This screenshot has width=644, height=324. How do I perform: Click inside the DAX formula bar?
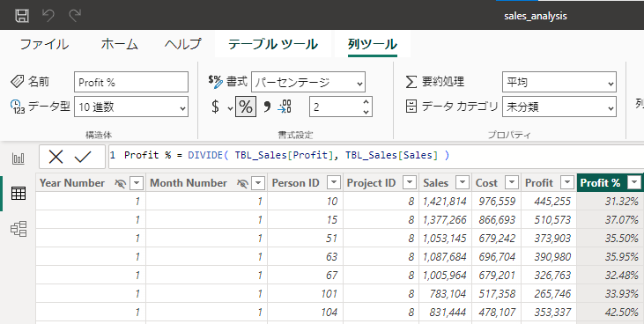click(376, 156)
